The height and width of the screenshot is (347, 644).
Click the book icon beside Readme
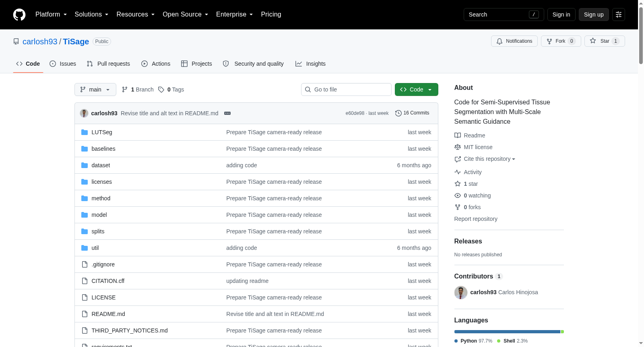point(458,135)
